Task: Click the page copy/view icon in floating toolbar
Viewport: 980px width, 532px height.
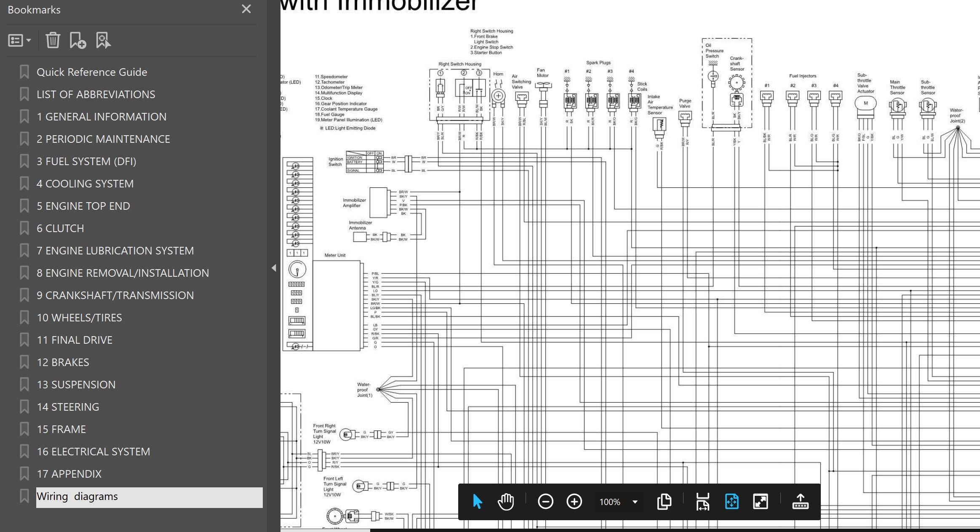Action: [x=664, y=502]
